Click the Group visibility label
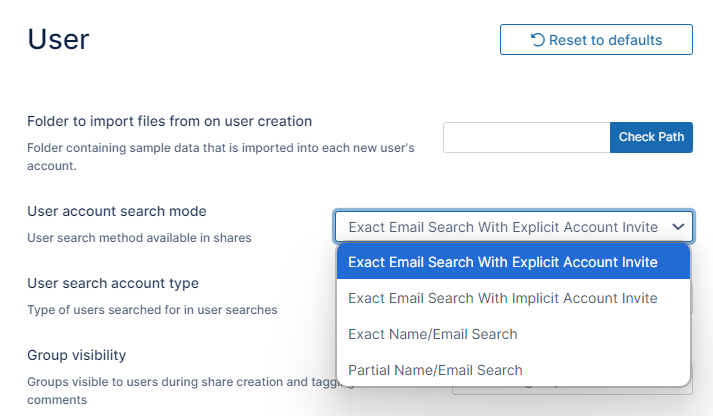Image resolution: width=713 pixels, height=416 pixels. [x=76, y=355]
